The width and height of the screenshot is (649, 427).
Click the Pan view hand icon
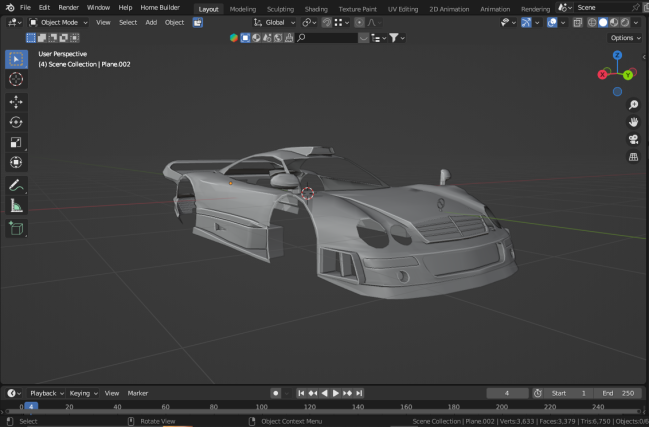click(633, 122)
